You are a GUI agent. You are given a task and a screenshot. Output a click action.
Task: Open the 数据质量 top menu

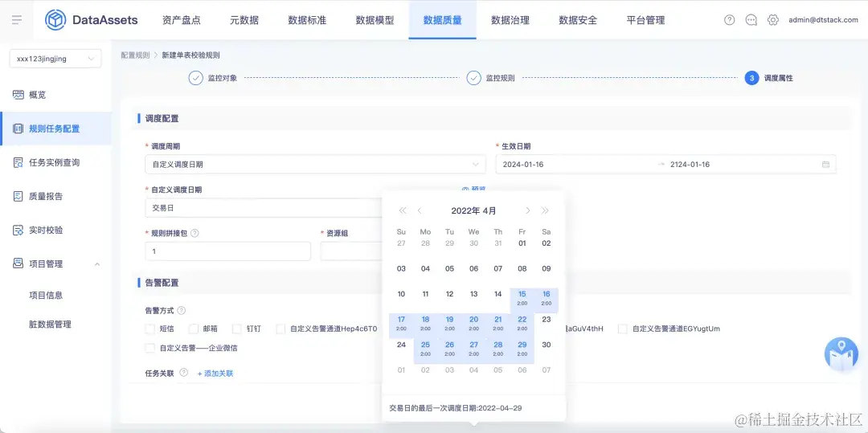[x=442, y=20]
